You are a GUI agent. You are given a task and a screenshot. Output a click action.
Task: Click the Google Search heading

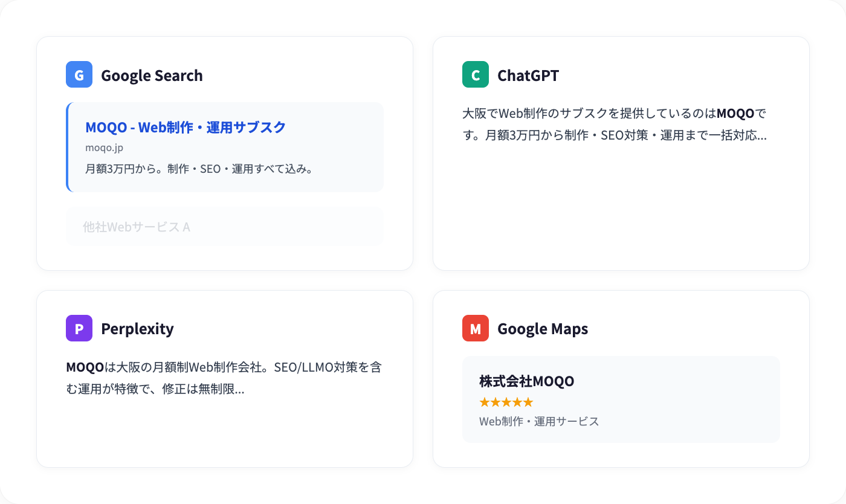[x=152, y=76]
